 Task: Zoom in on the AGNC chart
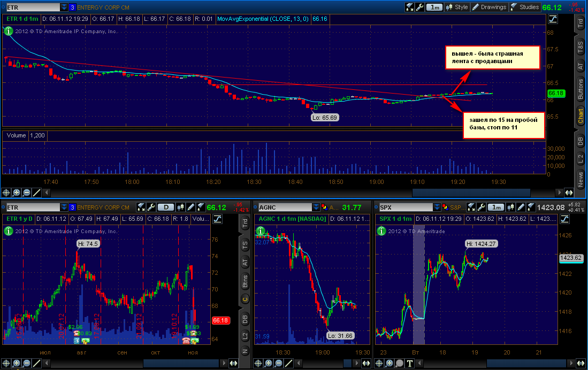click(268, 363)
